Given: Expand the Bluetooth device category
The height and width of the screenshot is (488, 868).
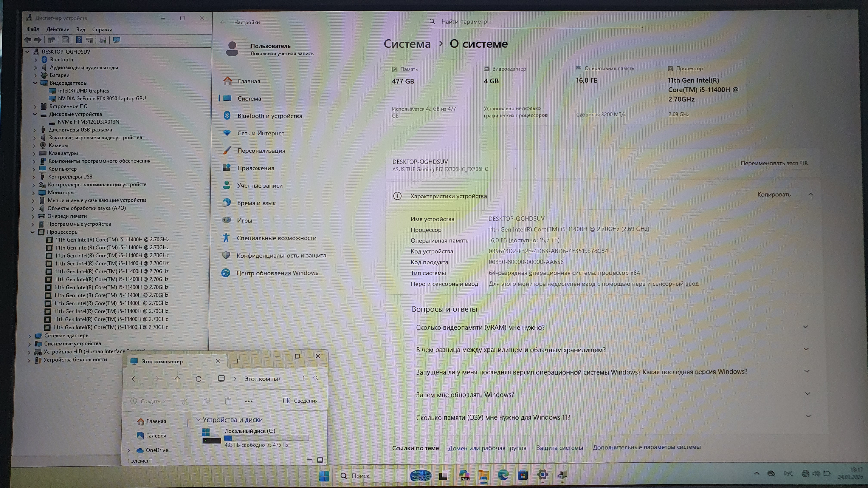Looking at the screenshot, I should (x=36, y=60).
